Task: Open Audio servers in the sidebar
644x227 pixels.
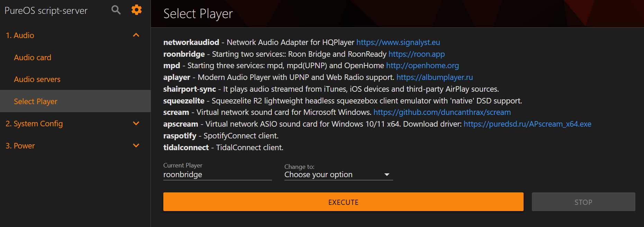Action: tap(37, 79)
